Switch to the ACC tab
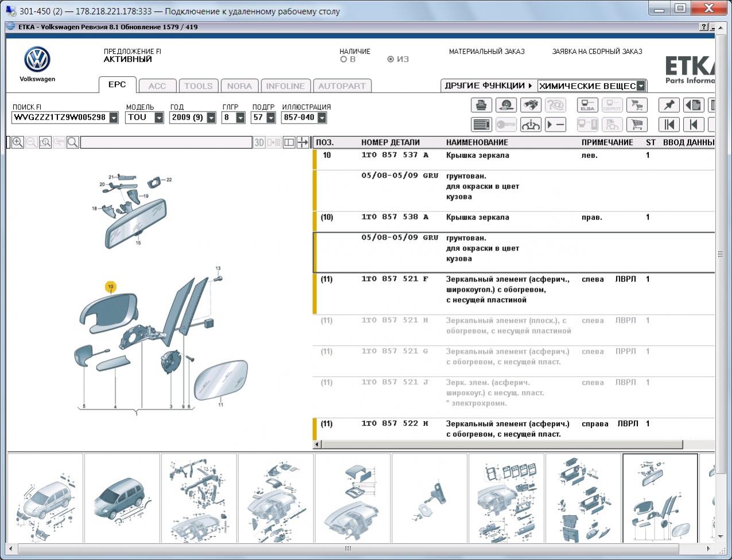The image size is (732, 560). [157, 86]
